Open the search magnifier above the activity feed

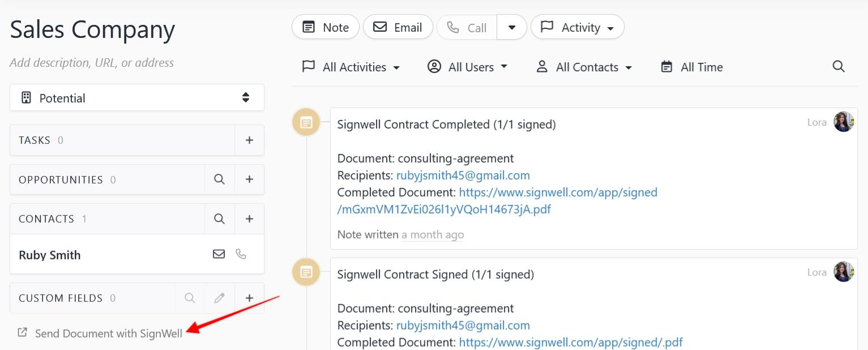point(839,66)
